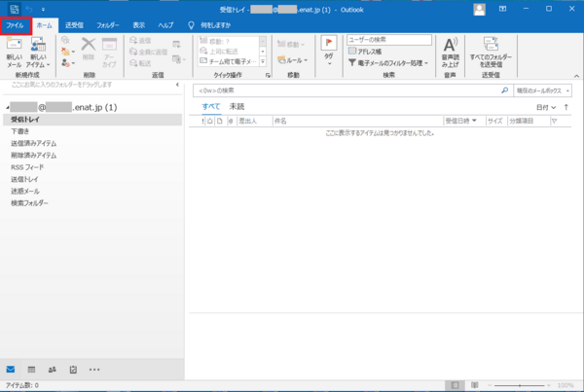The width and height of the screenshot is (584, 392).
Task: Select the 下書き folder
Action: [20, 130]
